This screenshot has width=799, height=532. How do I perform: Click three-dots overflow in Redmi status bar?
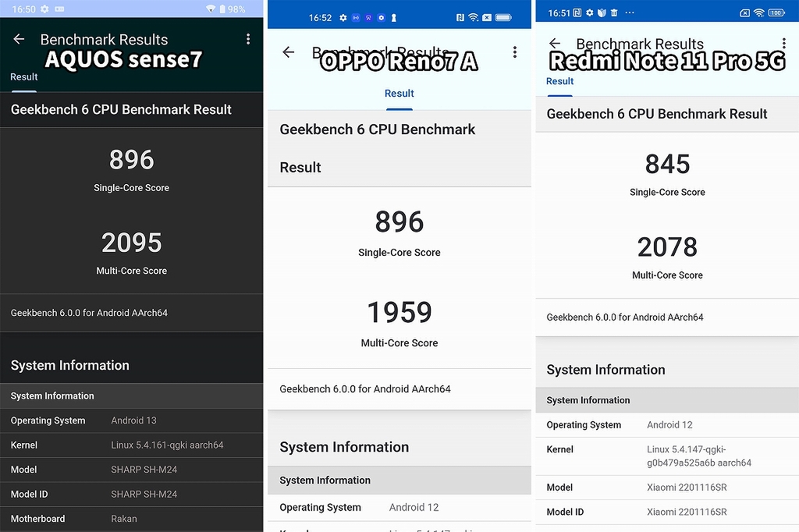(x=630, y=12)
